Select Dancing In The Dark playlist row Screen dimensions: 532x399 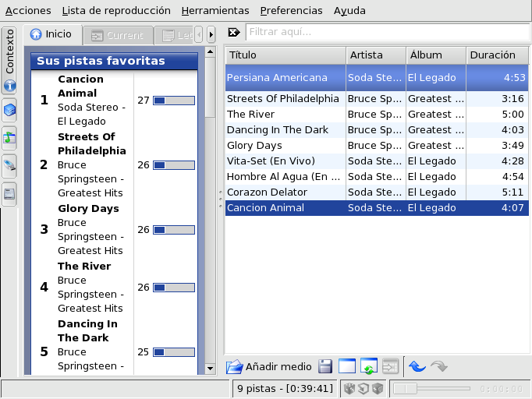[377, 130]
